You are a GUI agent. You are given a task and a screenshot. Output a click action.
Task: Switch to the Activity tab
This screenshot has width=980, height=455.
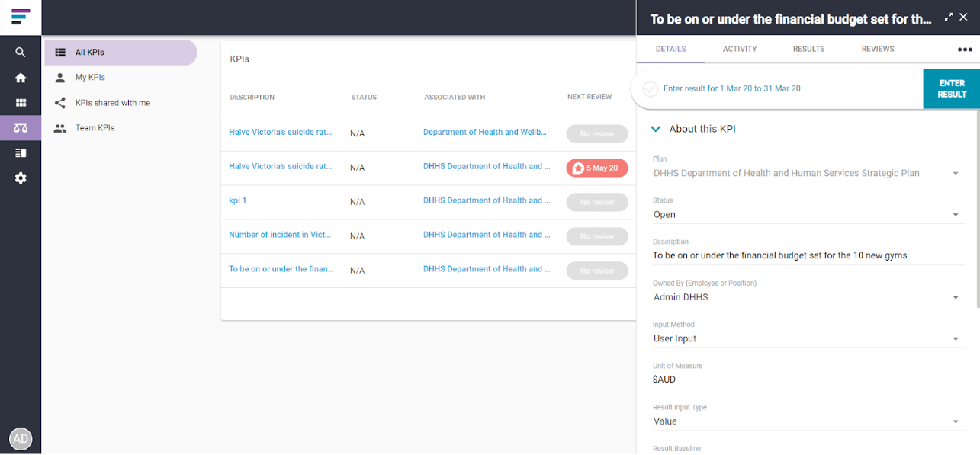[x=740, y=49]
